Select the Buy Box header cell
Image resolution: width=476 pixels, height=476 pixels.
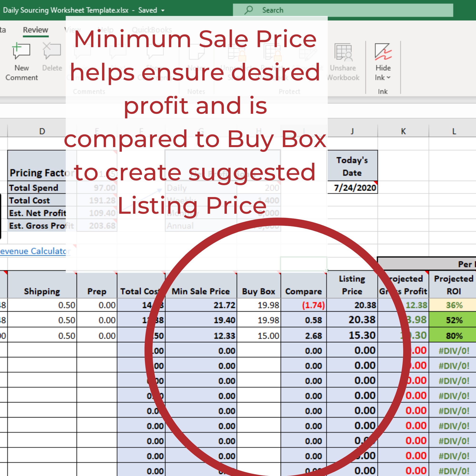pos(259,285)
